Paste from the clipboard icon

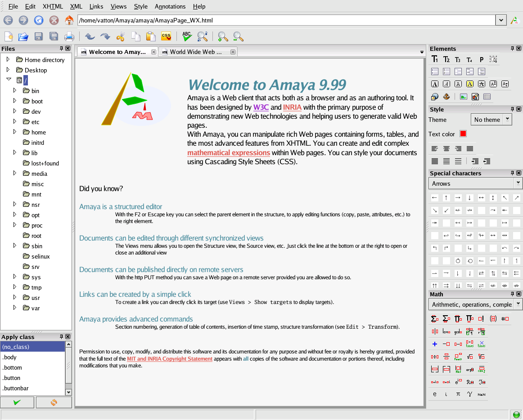pos(151,36)
